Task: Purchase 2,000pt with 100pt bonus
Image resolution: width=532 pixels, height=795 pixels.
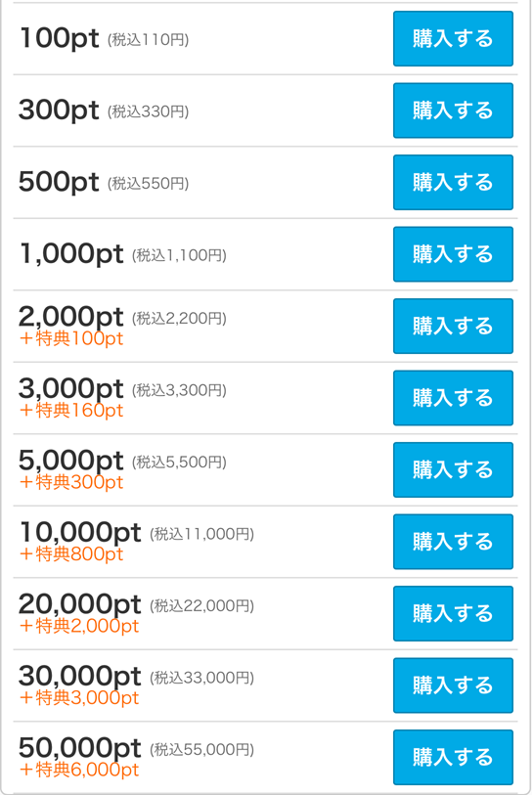Action: tap(453, 326)
